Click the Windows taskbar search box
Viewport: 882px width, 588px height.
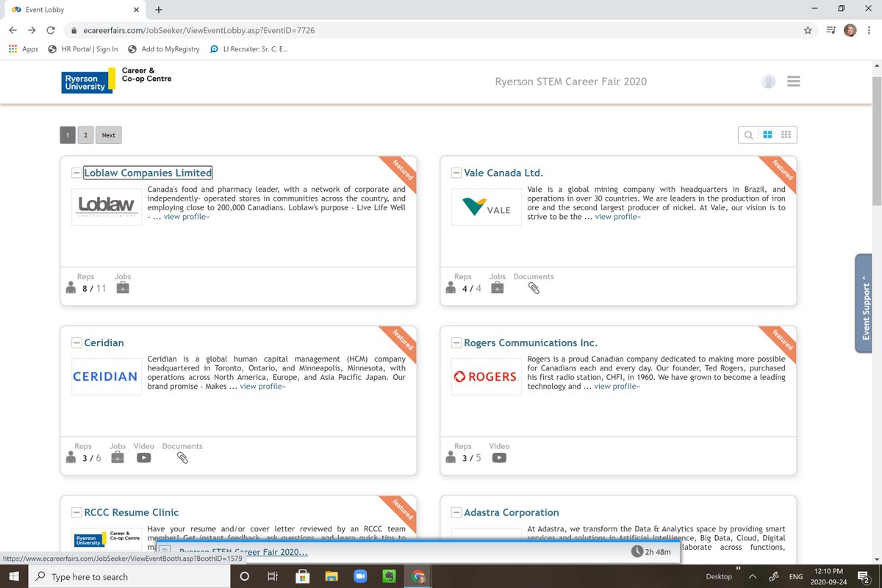tap(129, 576)
